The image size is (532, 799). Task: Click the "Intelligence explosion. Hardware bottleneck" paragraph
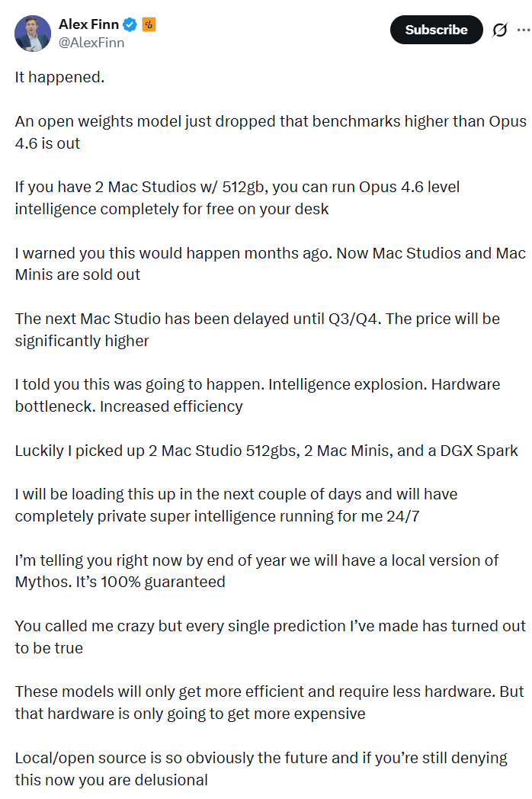coord(255,395)
